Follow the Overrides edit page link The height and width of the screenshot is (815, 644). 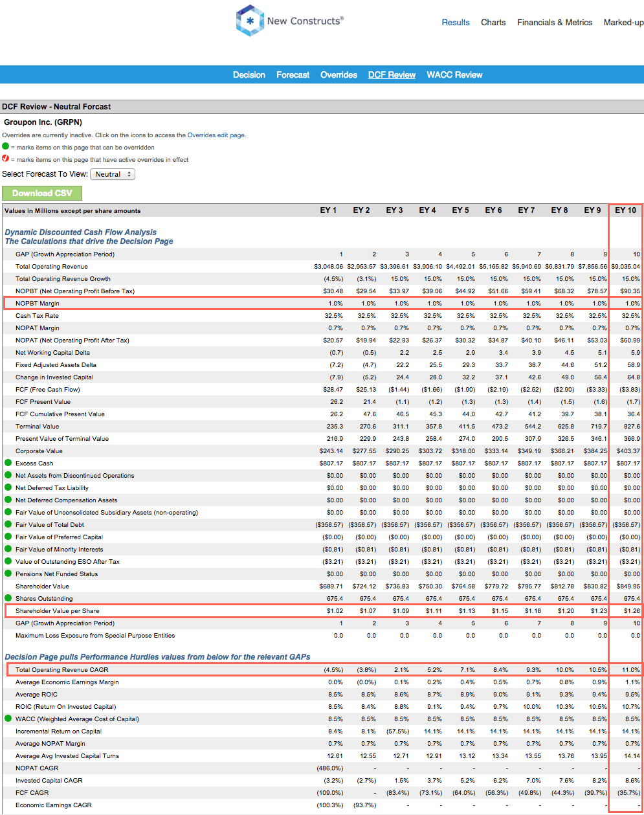[217, 135]
